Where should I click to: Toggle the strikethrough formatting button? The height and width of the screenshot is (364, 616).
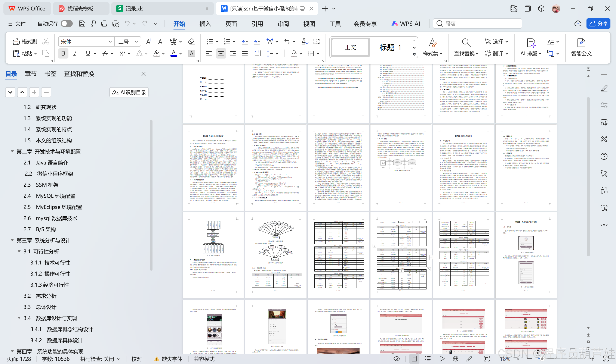(x=105, y=53)
